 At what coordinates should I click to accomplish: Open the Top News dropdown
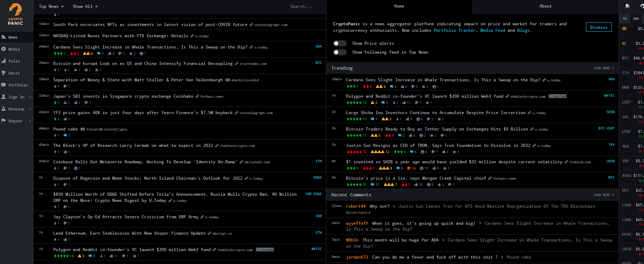pos(51,6)
